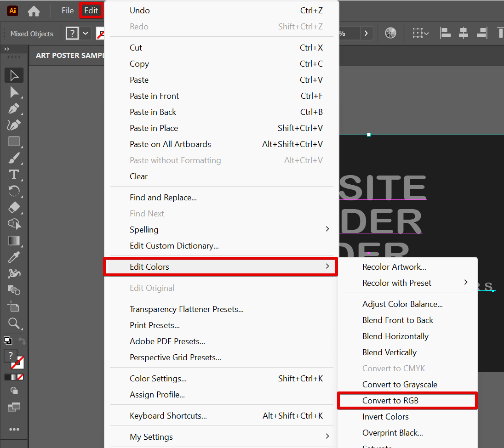This screenshot has width=504, height=448.
Task: Expand the My Settings submenu
Action: [327, 437]
